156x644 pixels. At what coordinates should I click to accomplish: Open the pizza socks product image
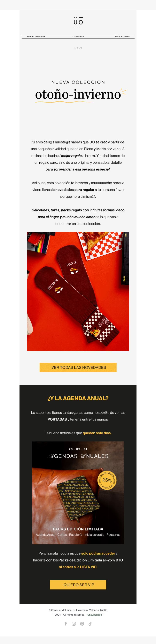(78, 291)
